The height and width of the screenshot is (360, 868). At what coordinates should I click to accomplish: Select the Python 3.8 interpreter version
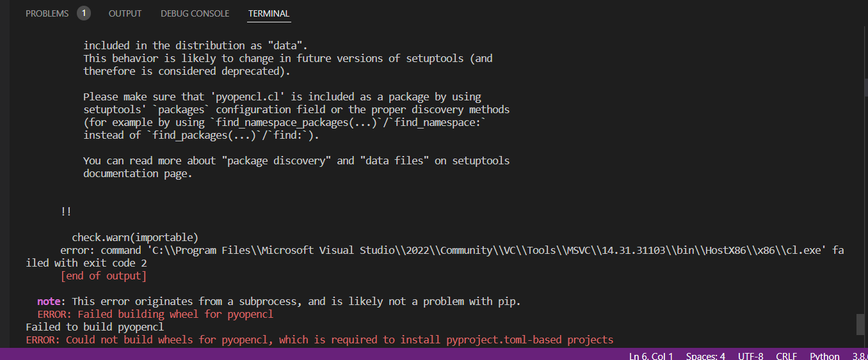(x=859, y=356)
